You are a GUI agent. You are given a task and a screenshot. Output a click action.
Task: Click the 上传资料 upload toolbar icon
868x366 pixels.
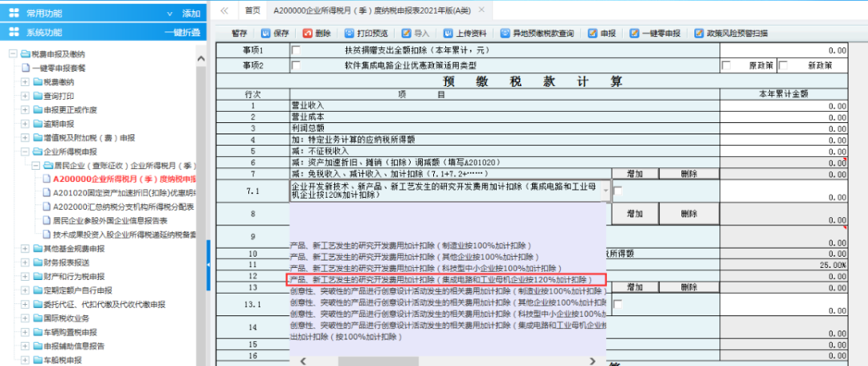point(448,33)
